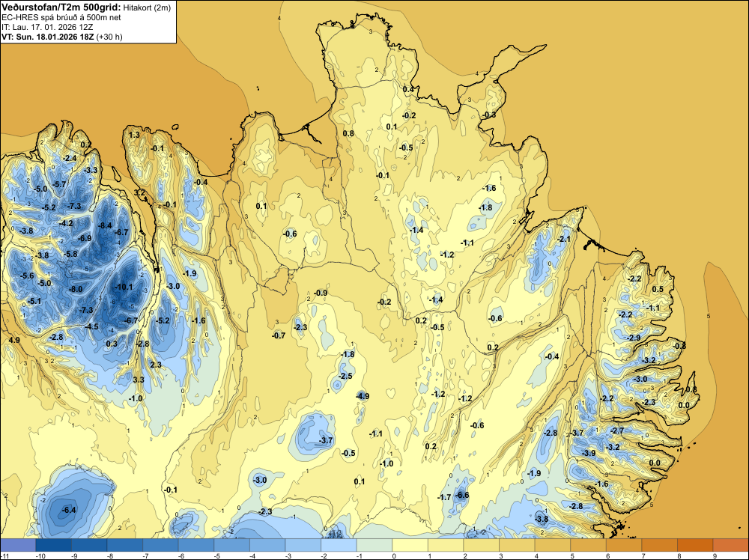This screenshot has height=560, width=749.
Task: Click the temperature value -1.7
Action: click(444, 497)
